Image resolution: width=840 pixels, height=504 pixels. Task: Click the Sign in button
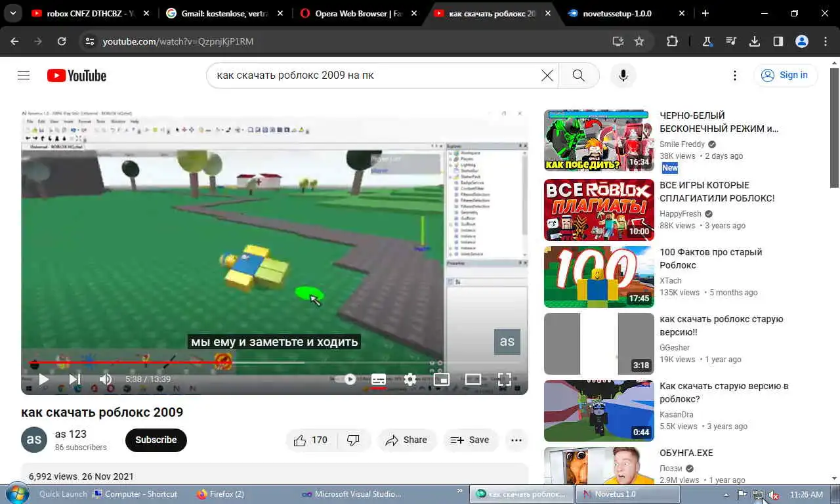point(785,75)
